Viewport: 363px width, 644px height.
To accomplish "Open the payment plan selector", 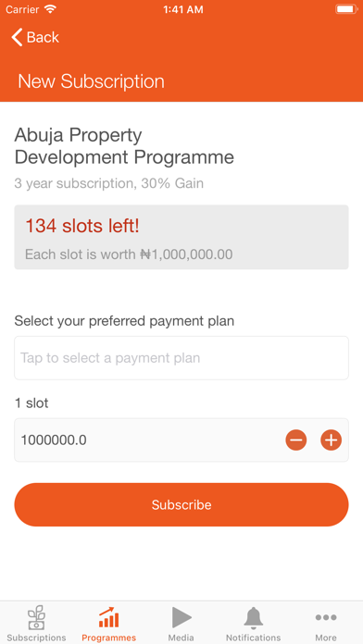I will 181,358.
